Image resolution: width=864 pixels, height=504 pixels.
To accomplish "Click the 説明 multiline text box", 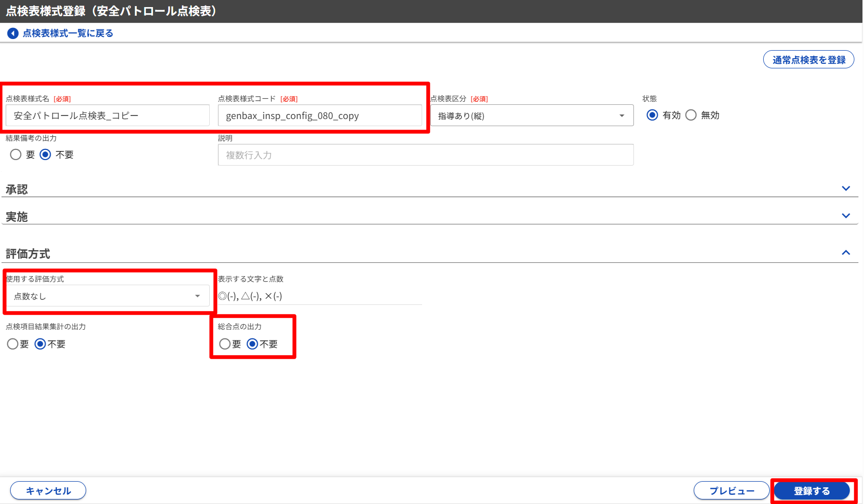I will (426, 155).
